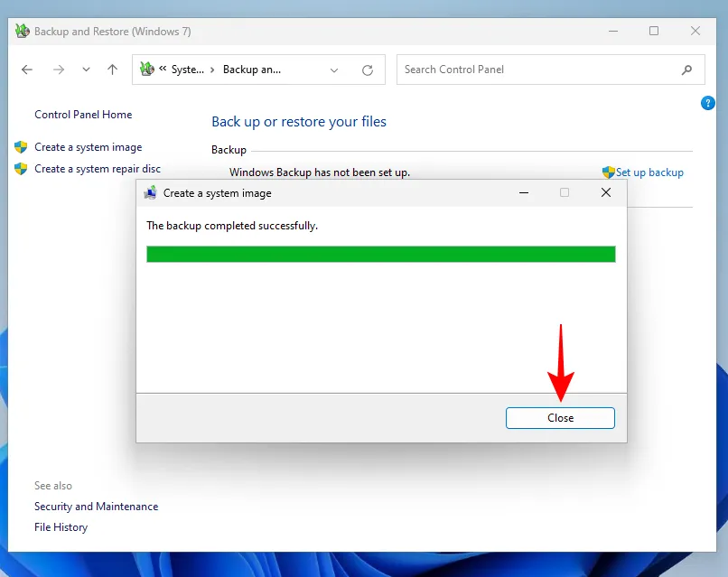Click the breadcrumb arrow between Syste... and Backup an...

pos(212,70)
